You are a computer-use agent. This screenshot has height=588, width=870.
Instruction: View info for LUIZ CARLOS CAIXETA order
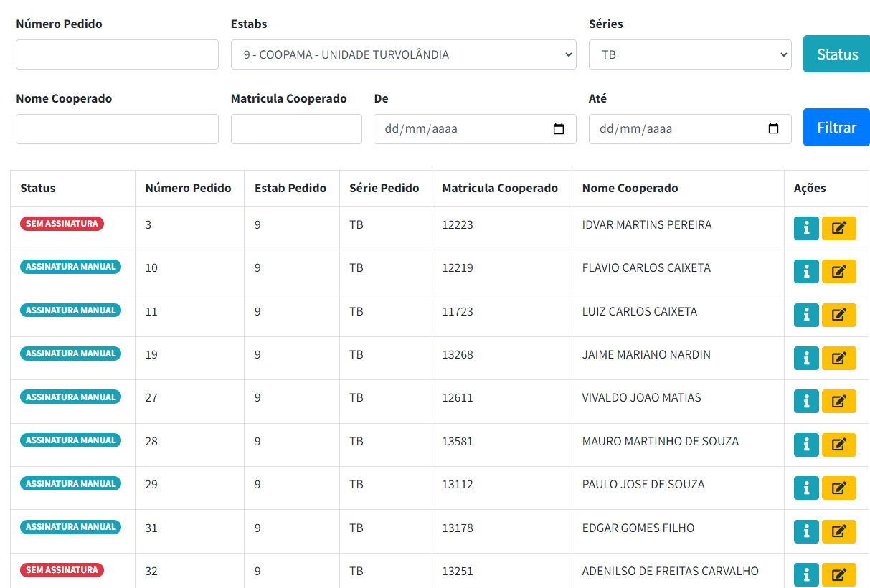pos(806,316)
